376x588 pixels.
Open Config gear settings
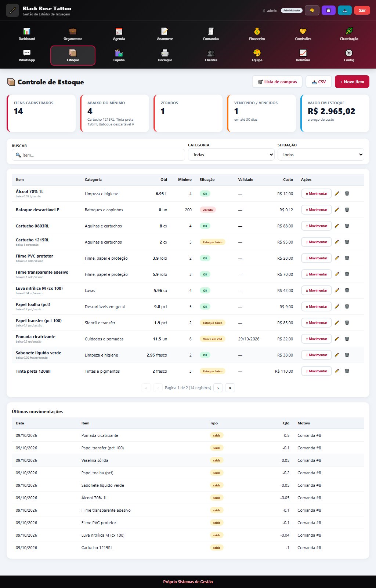(349, 55)
